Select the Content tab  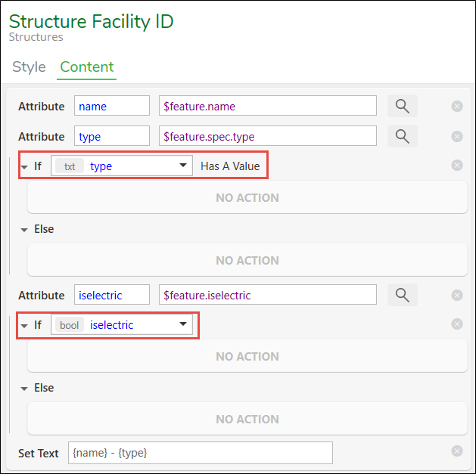click(87, 67)
